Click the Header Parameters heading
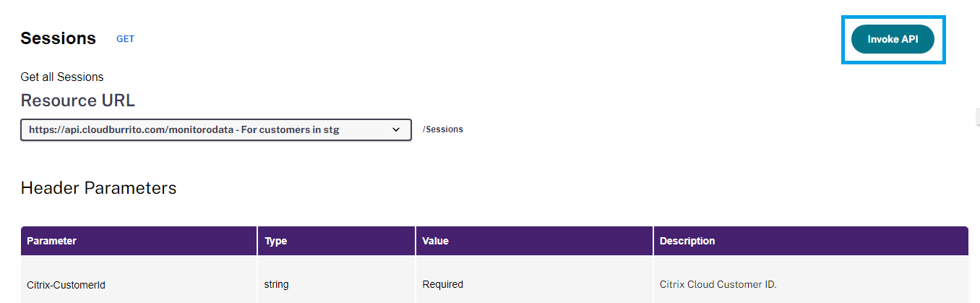This screenshot has height=303, width=980. coord(98,188)
